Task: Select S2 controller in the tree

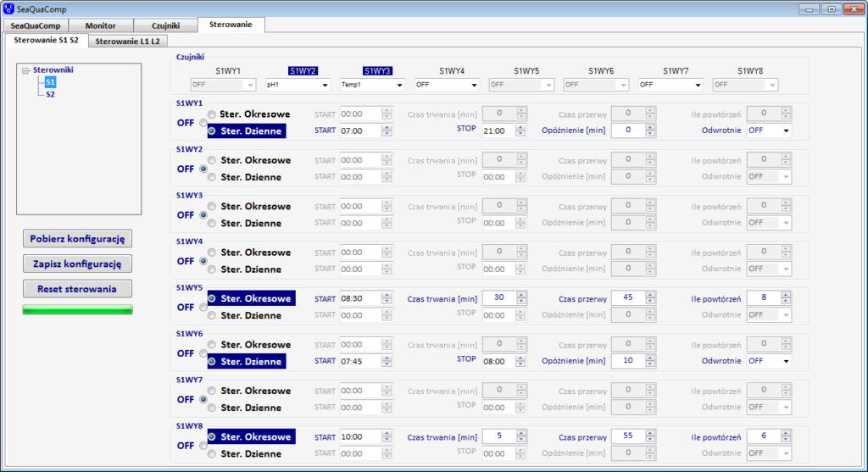Action: click(x=50, y=94)
